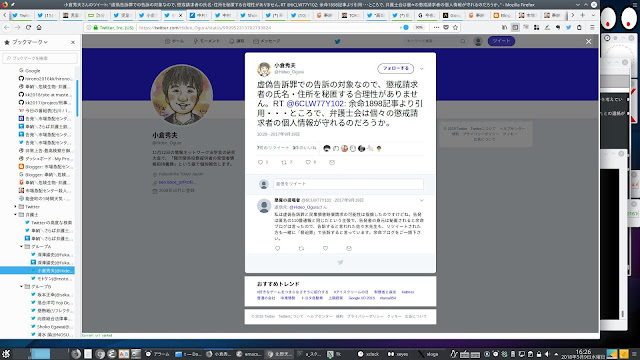Like the main tweet heart icon
Screen dimensions: 640x360
(x=308, y=162)
